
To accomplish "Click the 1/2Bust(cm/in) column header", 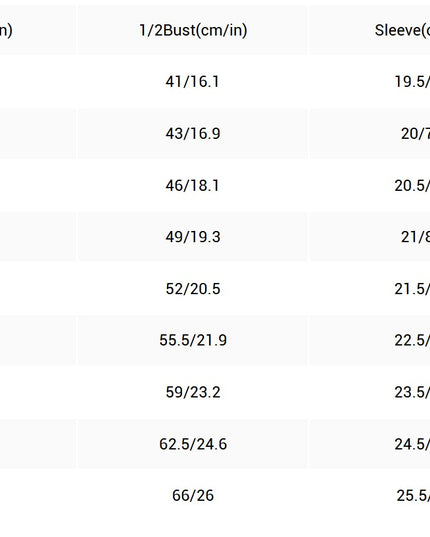I will point(193,30).
